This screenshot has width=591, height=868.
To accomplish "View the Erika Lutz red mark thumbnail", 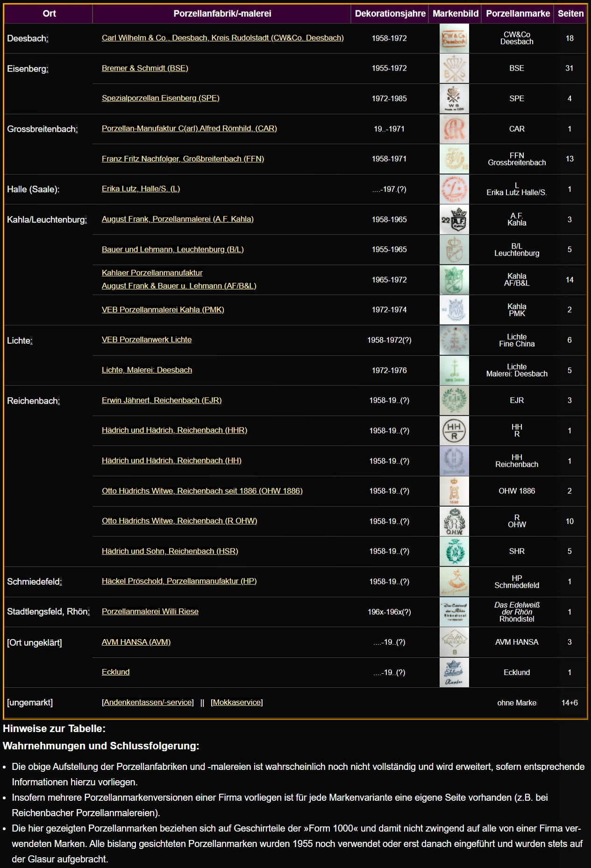I will 454,189.
